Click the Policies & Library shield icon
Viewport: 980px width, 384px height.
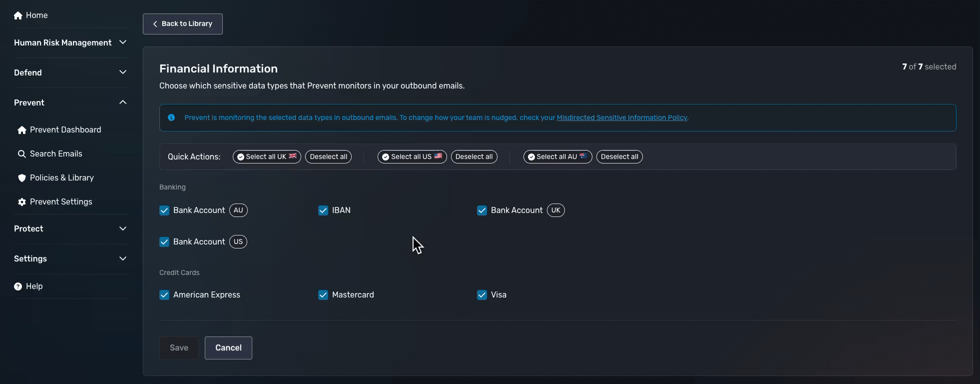tap(22, 178)
